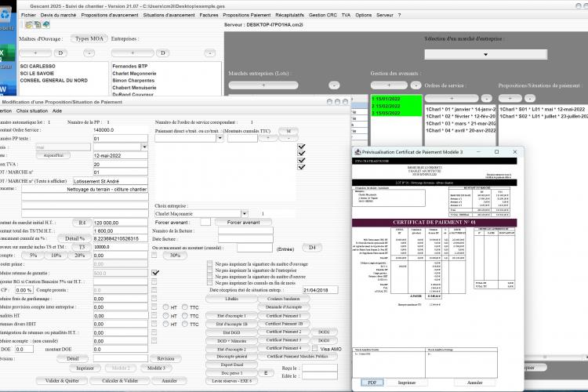Image resolution: width=588 pixels, height=392 pixels.
Task: Open the Recycle Bin on the desktop
Action: click(5, 15)
